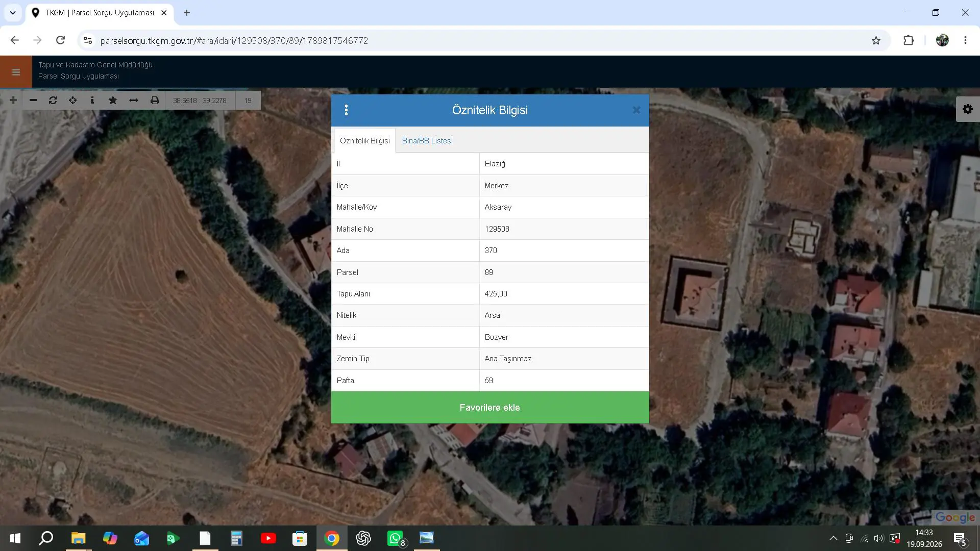980x551 pixels.
Task: Select the Öznitelik Bilgisi tab
Action: pyautogui.click(x=365, y=141)
